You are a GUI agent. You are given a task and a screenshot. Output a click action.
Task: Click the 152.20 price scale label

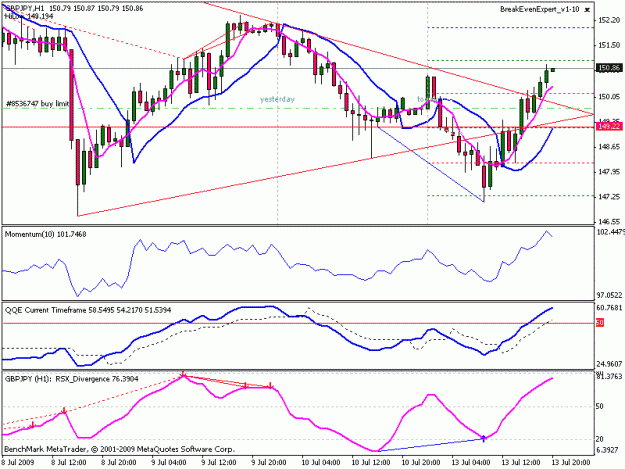tap(609, 20)
